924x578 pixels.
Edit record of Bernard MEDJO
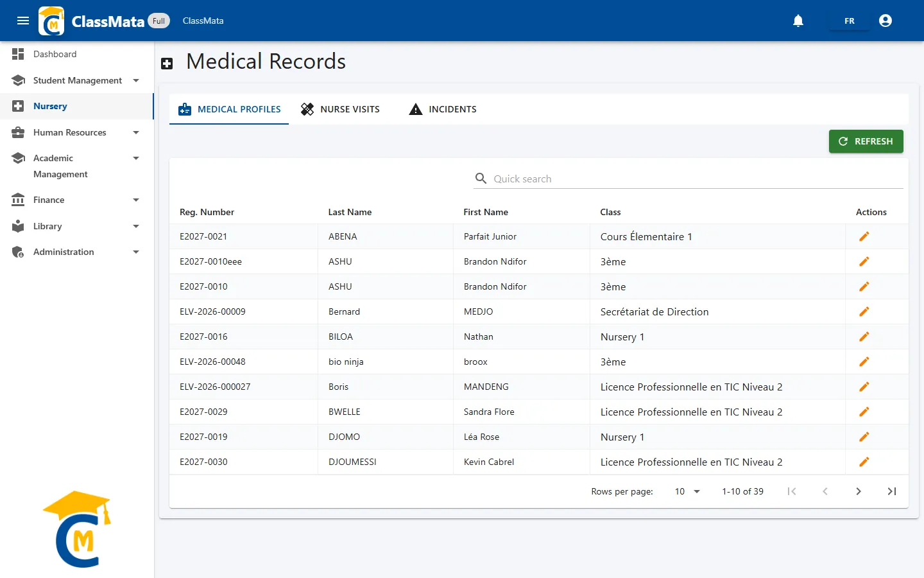click(x=864, y=311)
